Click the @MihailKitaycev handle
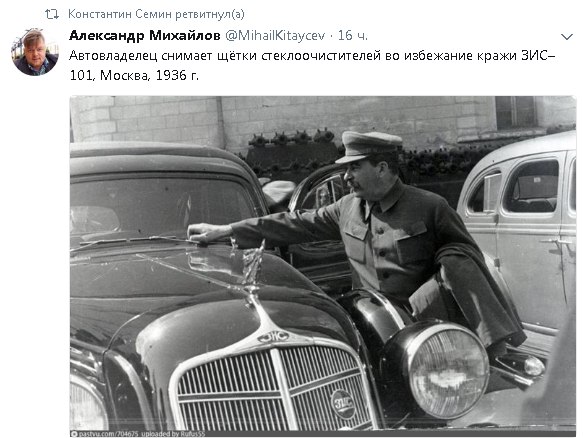Viewport: 583px width, 438px height. (x=275, y=35)
